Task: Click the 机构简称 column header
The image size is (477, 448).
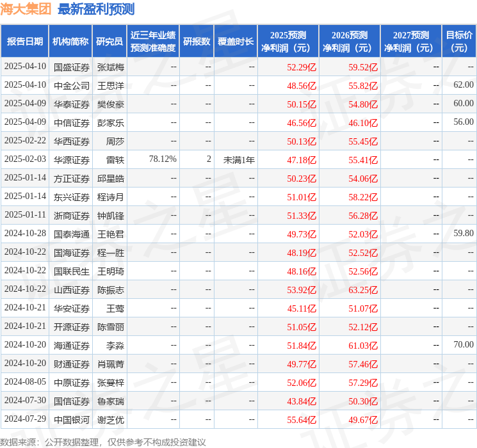Action: click(x=71, y=42)
